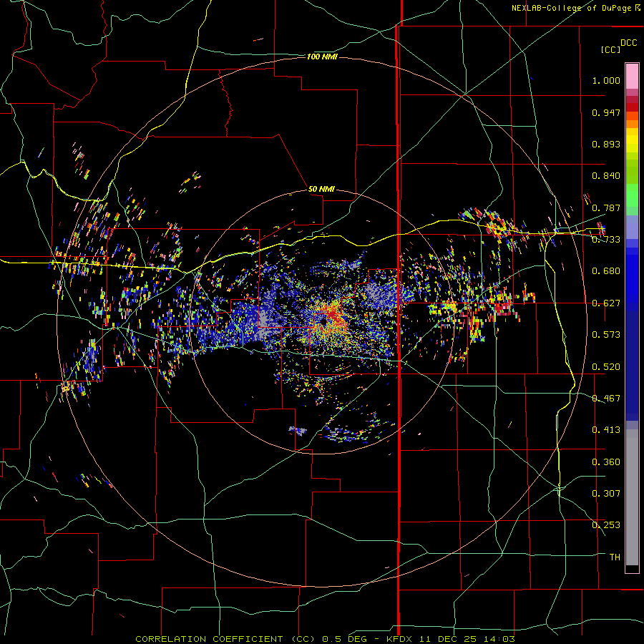This screenshot has width=644, height=644.
Task: Pick the pink segment atop the color scale
Action: pos(632,76)
